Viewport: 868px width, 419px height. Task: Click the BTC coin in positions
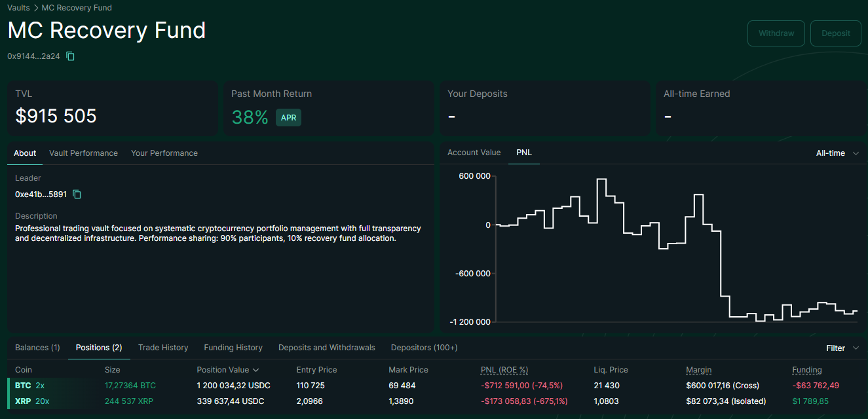coord(23,386)
